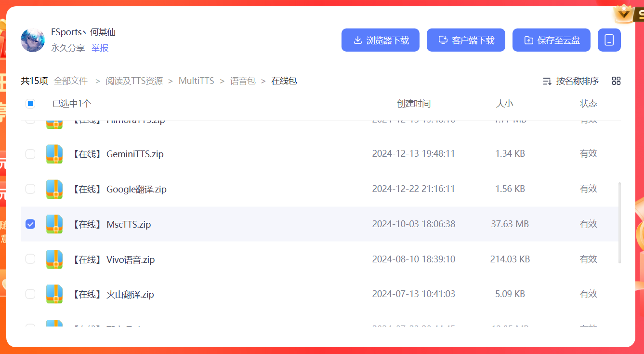Click the 创建时间 column header
The height and width of the screenshot is (354, 644).
414,104
